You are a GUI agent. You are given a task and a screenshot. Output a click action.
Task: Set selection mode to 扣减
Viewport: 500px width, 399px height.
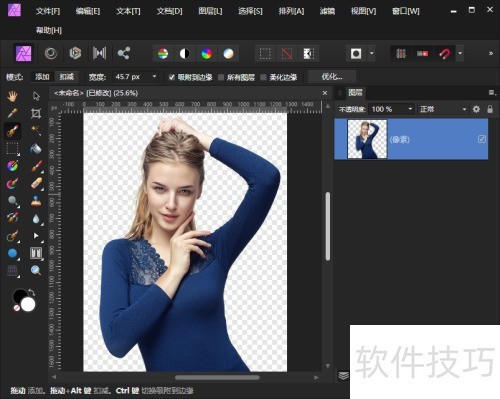(67, 77)
